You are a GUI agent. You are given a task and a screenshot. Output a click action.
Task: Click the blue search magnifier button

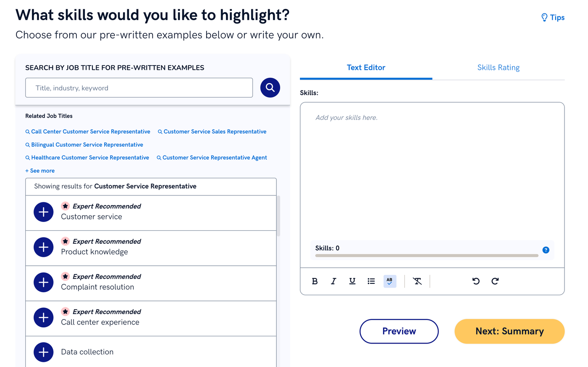click(270, 87)
